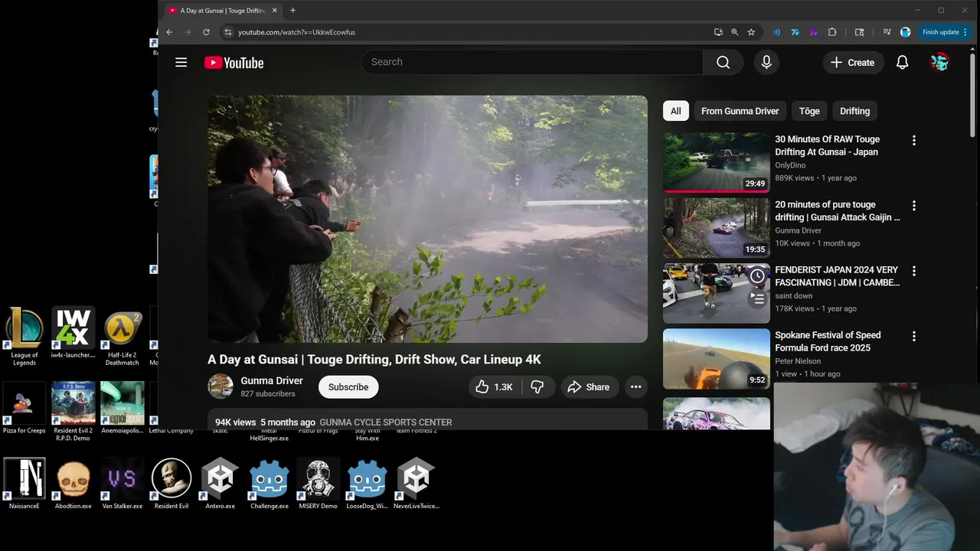View site information icon in address bar
This screenshot has height=551, width=980.
(227, 32)
